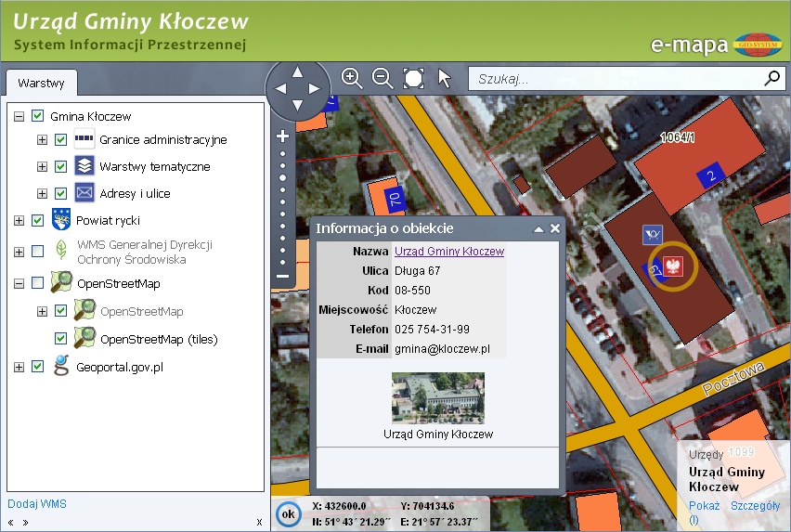791x532 pixels.
Task: Click Pokaż in the Urzędy tooltip
Action: tap(705, 506)
